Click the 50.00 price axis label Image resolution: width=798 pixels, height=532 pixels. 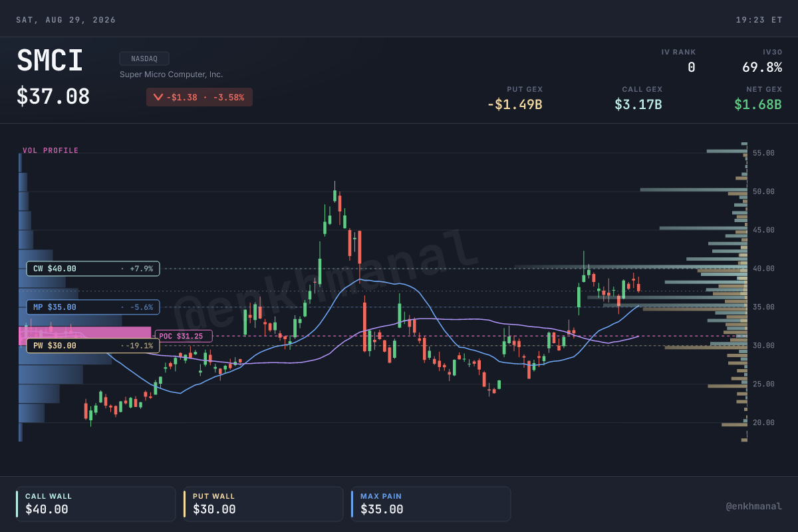pyautogui.click(x=763, y=192)
